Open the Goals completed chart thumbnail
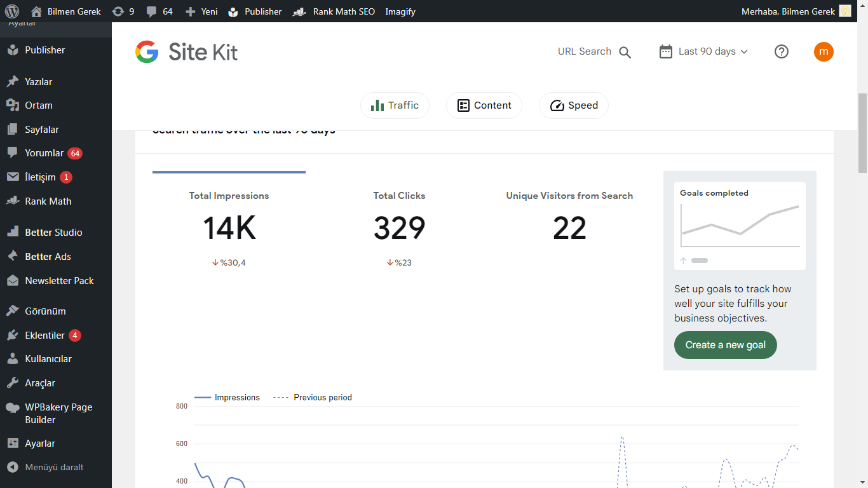868x488 pixels. [740, 226]
